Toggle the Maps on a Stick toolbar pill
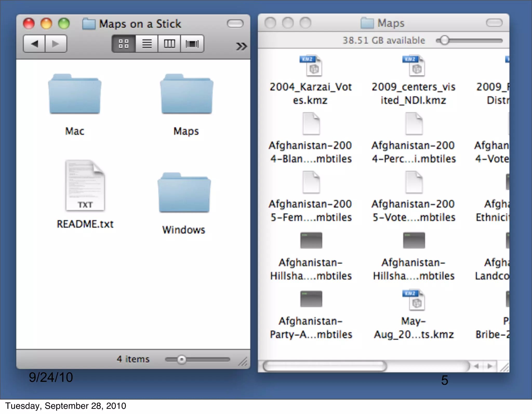Viewport: 532px width, 414px height. click(235, 24)
